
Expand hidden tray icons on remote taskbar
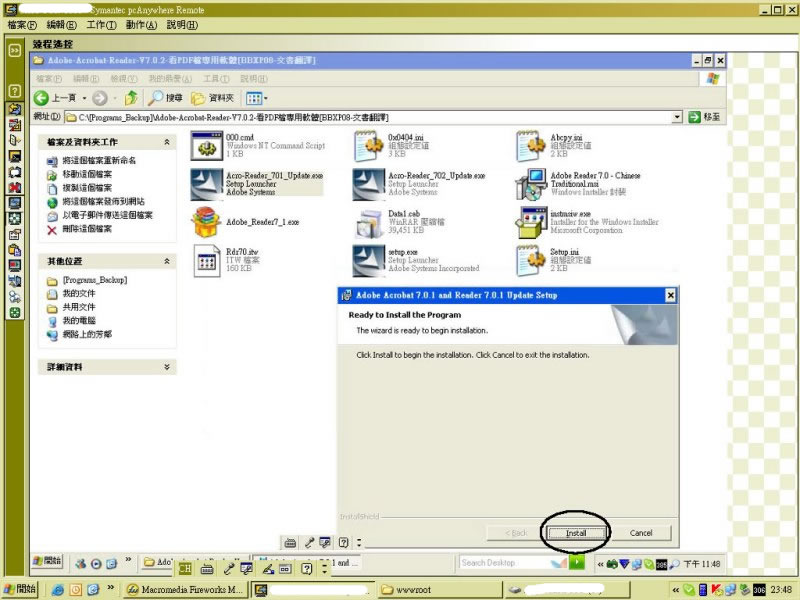coord(601,564)
